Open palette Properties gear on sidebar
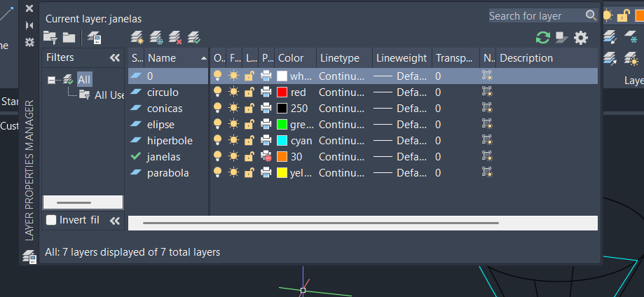644x297 pixels. (29, 42)
